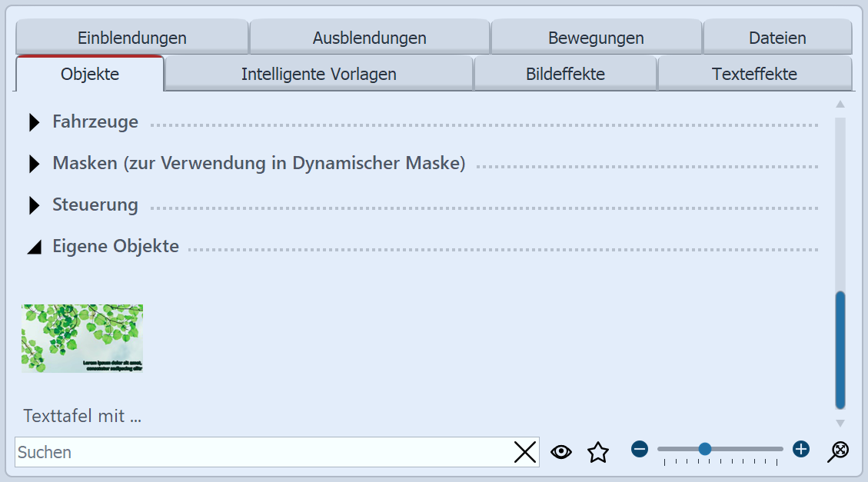Screen dimensions: 868x482
Task: Click the thumbnail size slider handle
Action: click(705, 449)
